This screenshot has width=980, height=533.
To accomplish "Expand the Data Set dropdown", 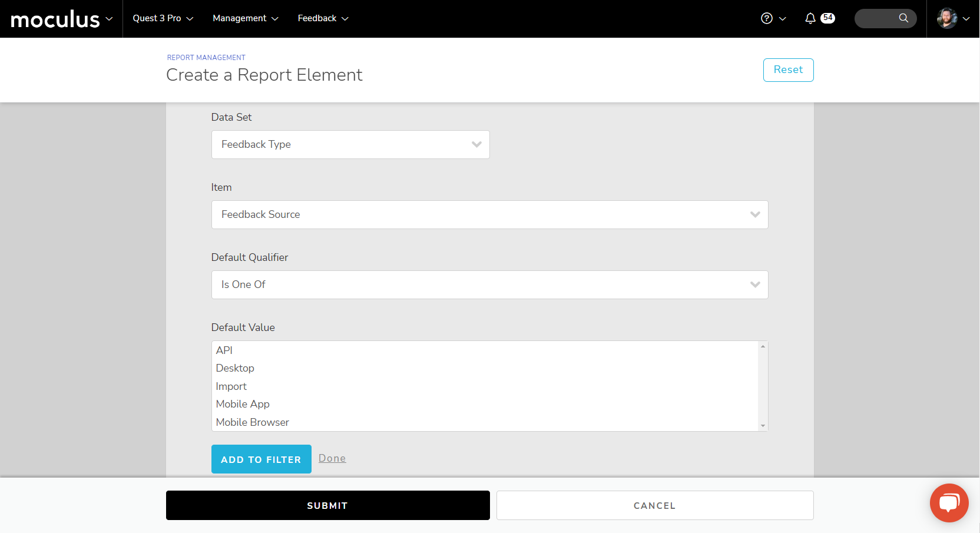I will tap(350, 144).
